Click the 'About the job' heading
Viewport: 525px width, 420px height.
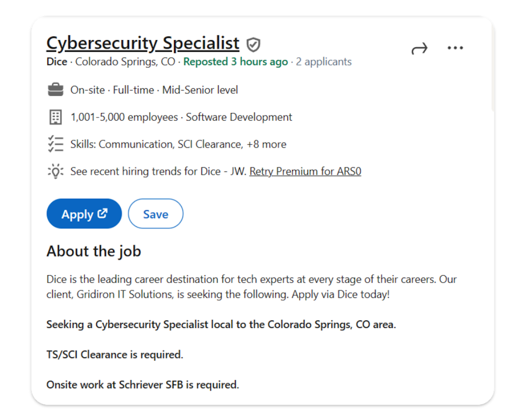coord(94,252)
